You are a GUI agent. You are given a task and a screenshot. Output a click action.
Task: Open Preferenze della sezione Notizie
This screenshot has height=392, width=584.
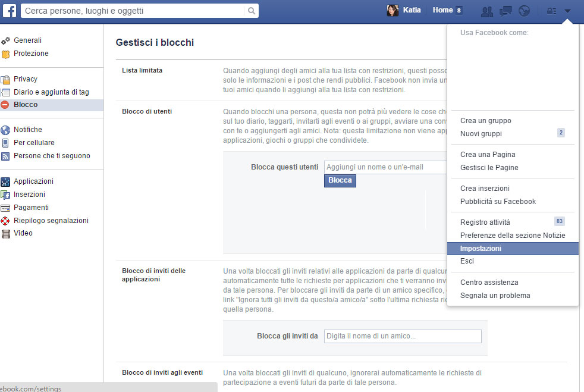[513, 236]
